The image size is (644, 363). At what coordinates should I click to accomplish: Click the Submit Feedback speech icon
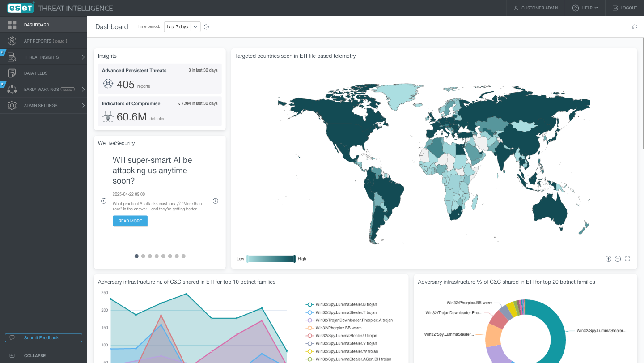[x=12, y=337]
